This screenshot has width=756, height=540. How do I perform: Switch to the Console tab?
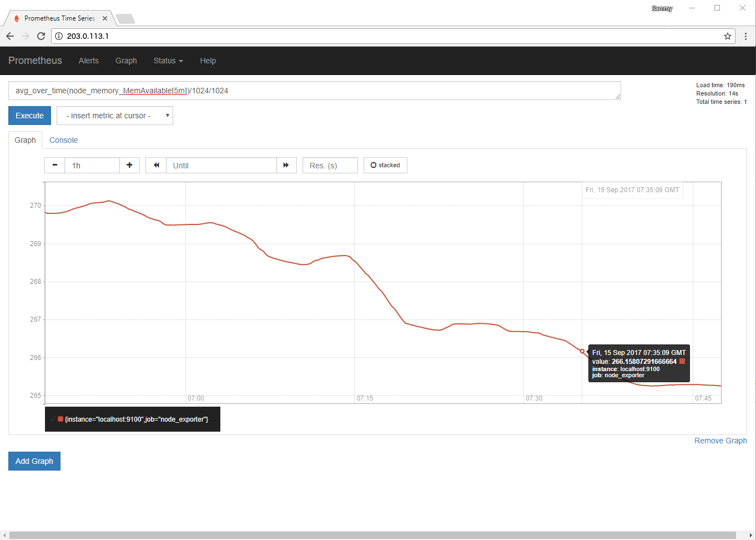63,140
